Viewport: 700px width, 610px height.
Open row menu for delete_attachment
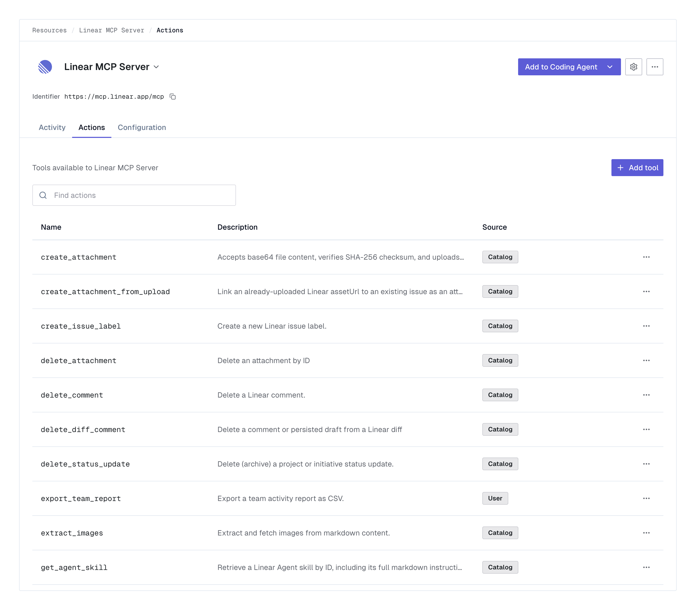pos(646,360)
